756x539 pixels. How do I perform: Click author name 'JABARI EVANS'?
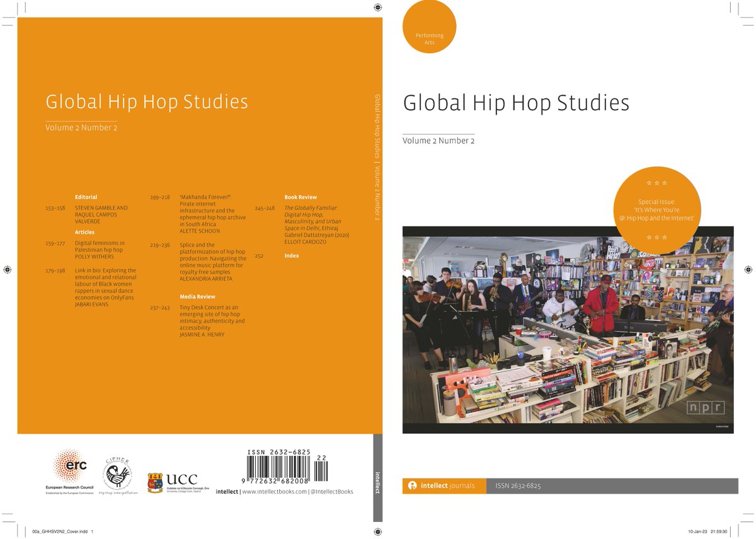(x=91, y=304)
